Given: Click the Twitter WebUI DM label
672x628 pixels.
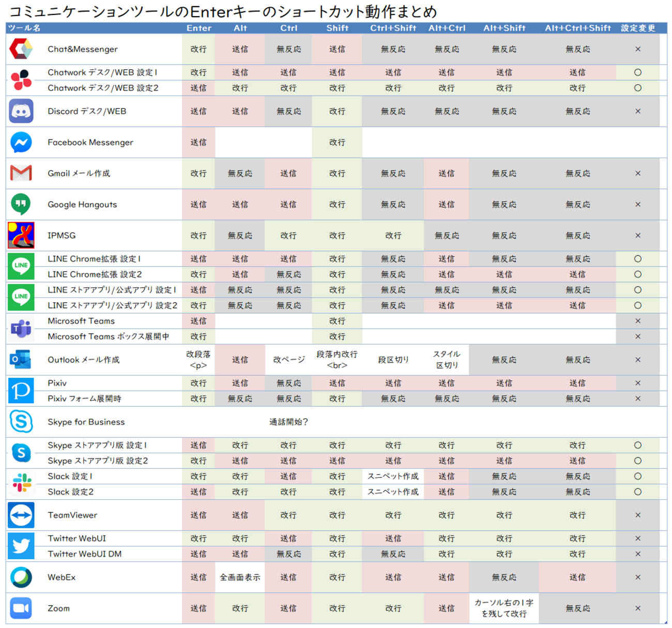Looking at the screenshot, I should 85,554.
